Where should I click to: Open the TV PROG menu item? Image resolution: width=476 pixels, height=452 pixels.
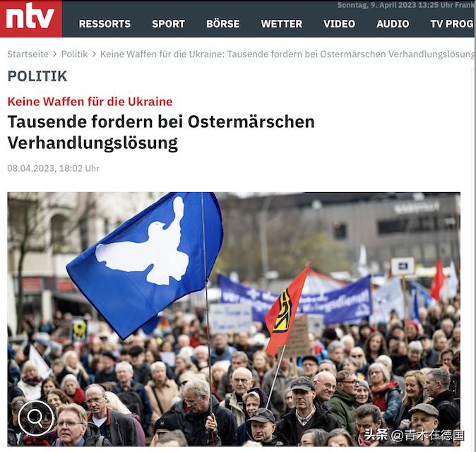pyautogui.click(x=452, y=24)
